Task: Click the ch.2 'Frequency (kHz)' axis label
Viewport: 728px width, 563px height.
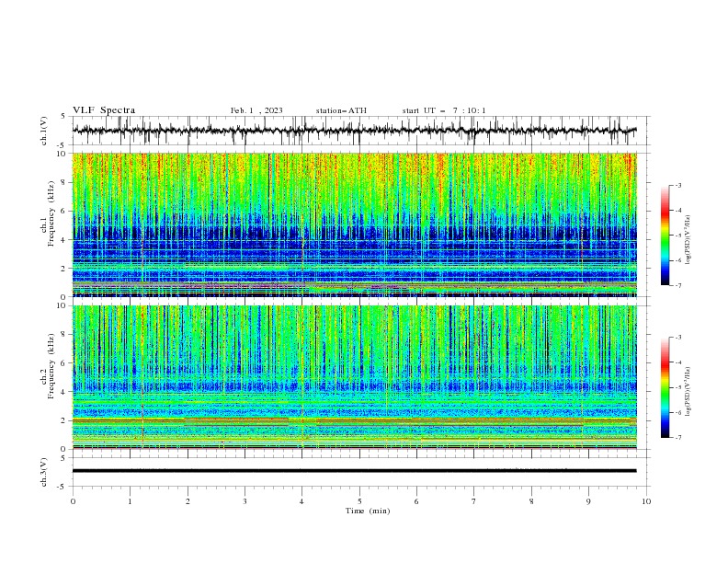Action: tap(51, 365)
